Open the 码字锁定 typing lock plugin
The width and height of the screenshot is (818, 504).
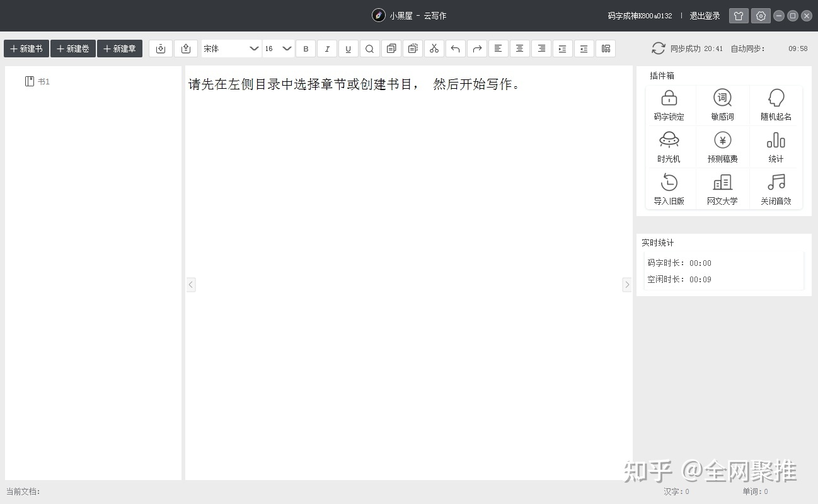click(x=669, y=105)
